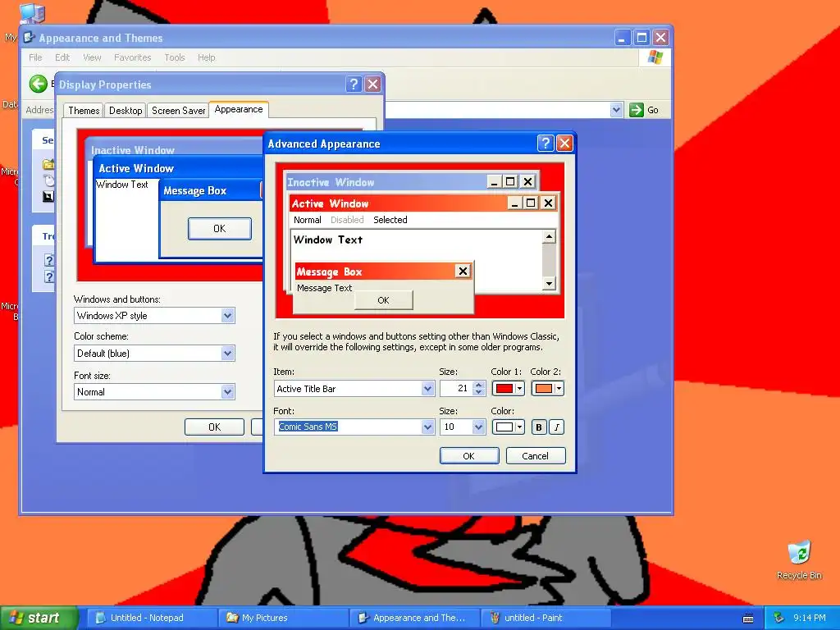
Task: Click Appearance and Themes taskbar button
Action: [x=413, y=618]
